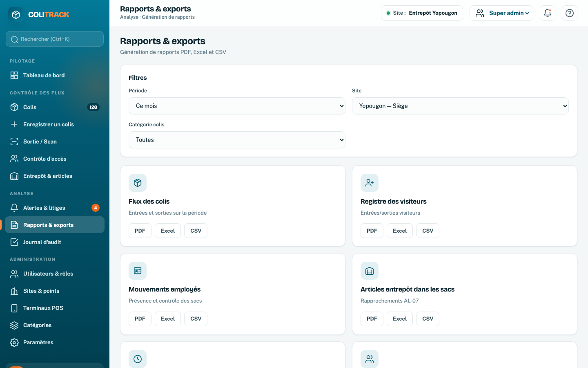588x368 pixels.
Task: Export Articles entrepôt dans les sacs as CSV
Action: 428,319
